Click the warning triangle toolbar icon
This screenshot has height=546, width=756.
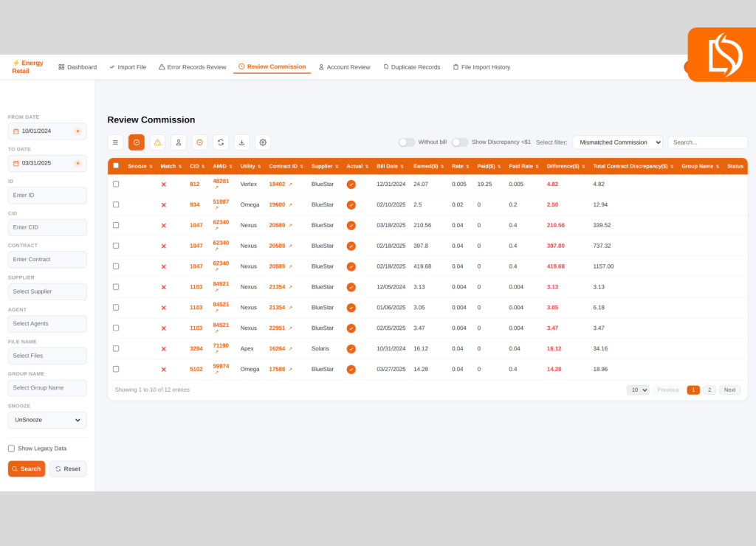click(x=157, y=142)
